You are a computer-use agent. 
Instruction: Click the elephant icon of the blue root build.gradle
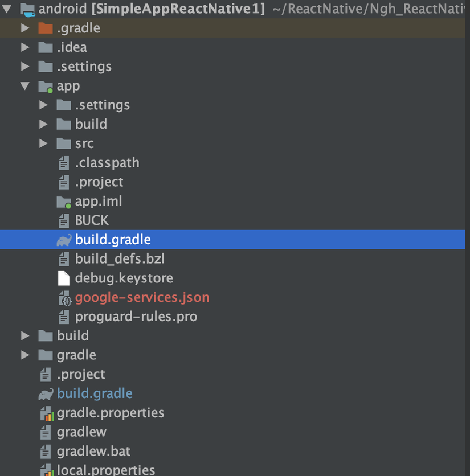(46, 393)
